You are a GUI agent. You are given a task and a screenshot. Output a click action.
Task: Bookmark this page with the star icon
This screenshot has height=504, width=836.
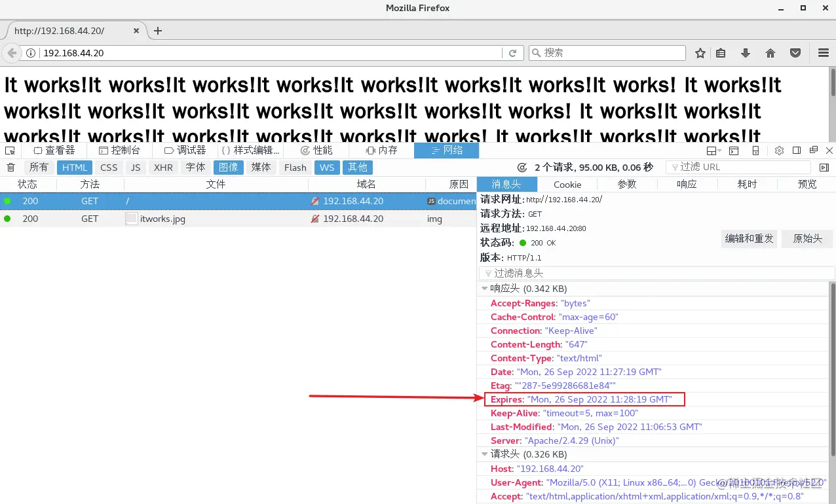pos(700,53)
